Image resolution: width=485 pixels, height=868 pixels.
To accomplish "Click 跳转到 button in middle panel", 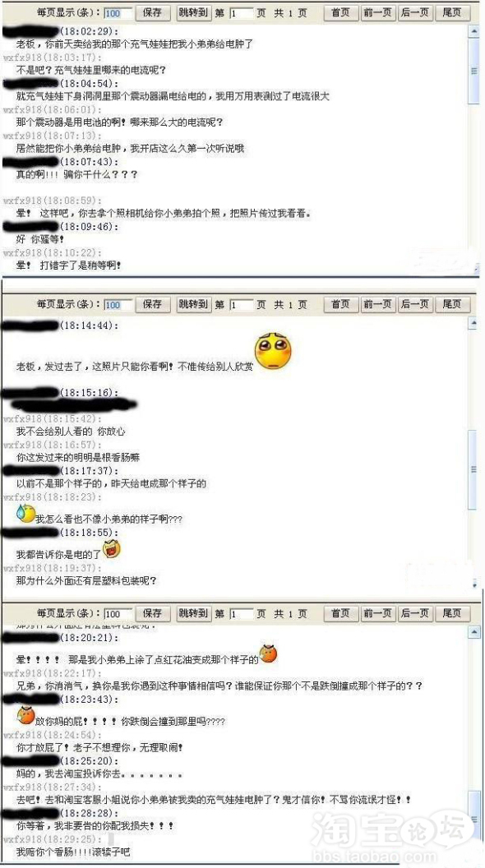I will pyautogui.click(x=194, y=304).
